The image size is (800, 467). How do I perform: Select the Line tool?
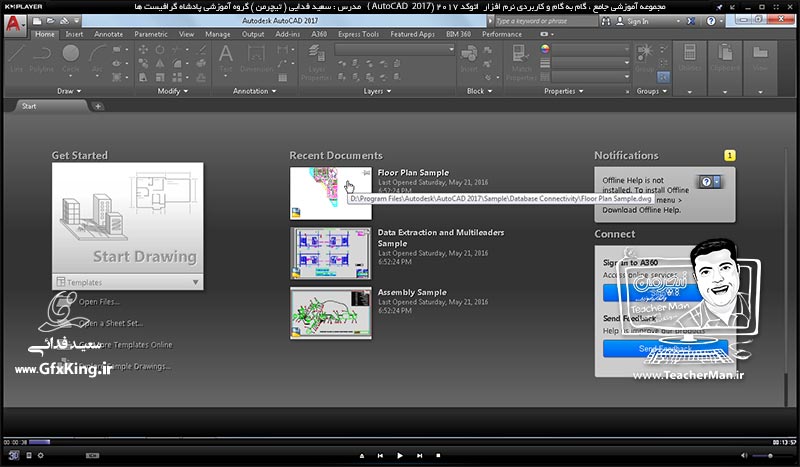(16, 58)
